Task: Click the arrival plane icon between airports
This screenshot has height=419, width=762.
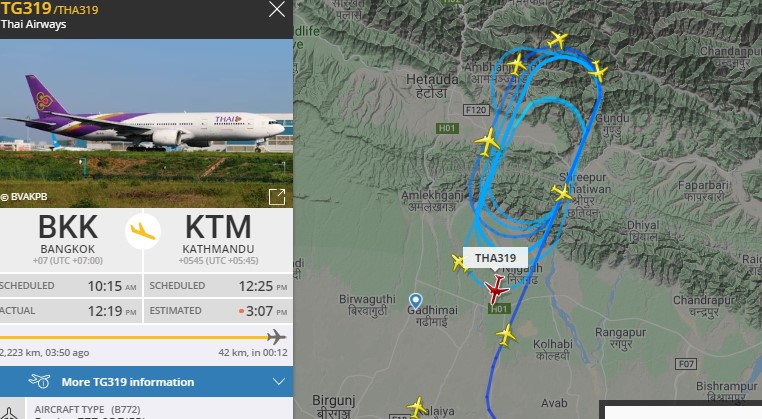Action: coord(143,231)
